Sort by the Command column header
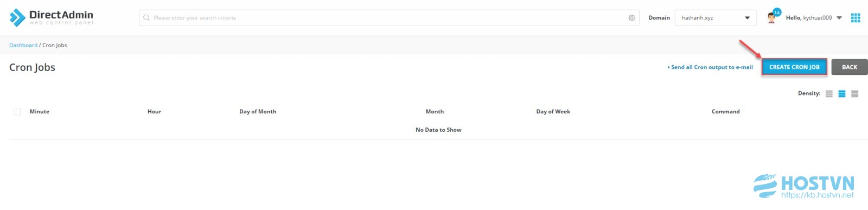This screenshot has width=868, height=210. (x=725, y=112)
